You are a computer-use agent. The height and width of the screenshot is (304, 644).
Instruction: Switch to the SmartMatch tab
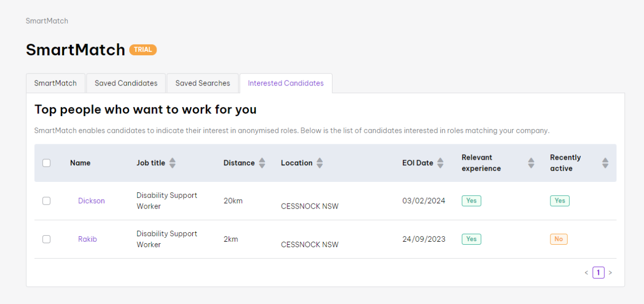(55, 83)
